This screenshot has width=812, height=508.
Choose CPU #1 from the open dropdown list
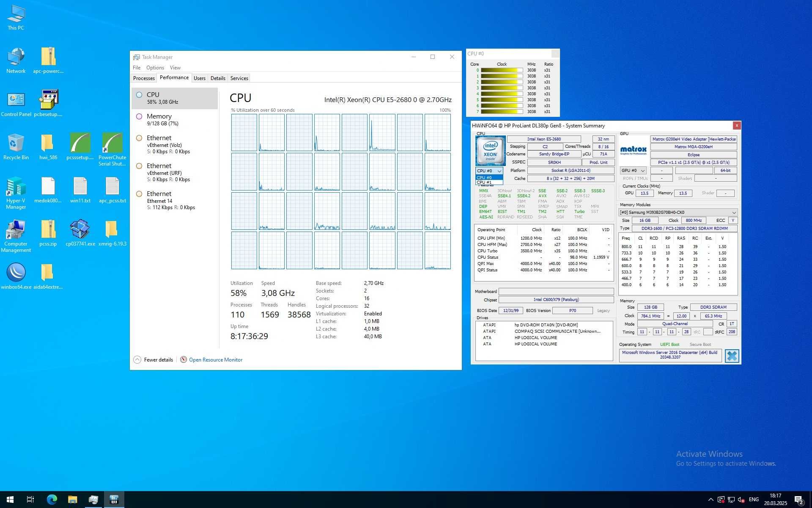click(489, 182)
